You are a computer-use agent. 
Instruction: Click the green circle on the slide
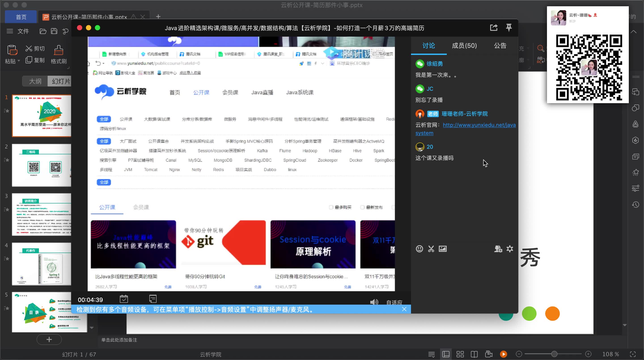pyautogui.click(x=529, y=314)
